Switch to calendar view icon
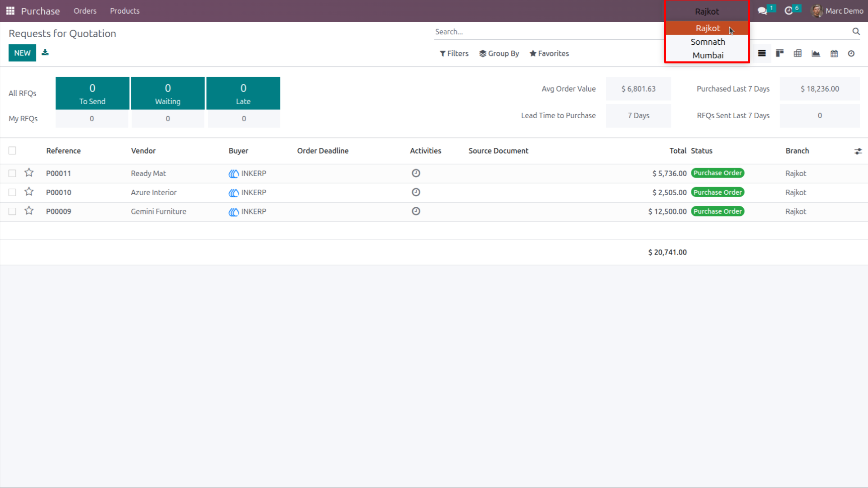 834,53
